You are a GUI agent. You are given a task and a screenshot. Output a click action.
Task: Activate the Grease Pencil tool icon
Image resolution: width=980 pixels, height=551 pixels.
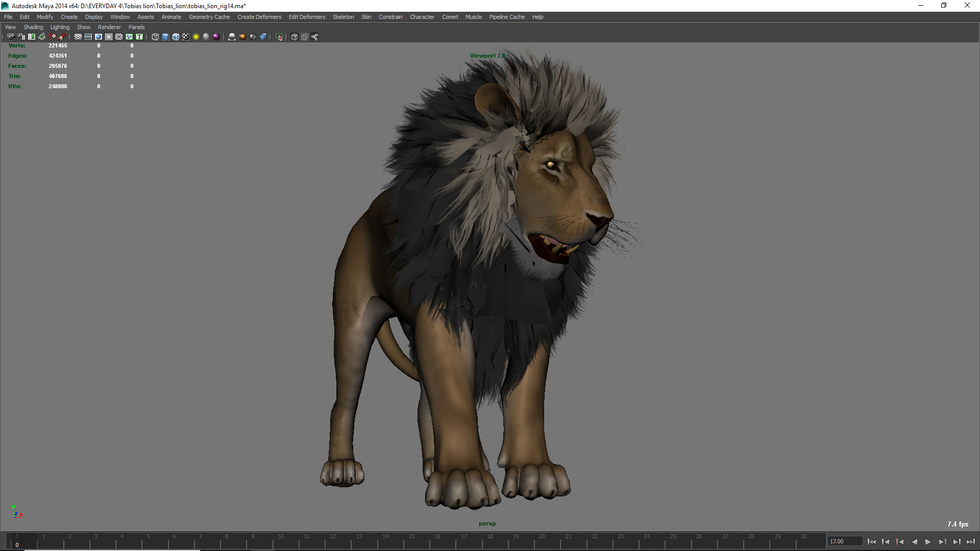[62, 37]
